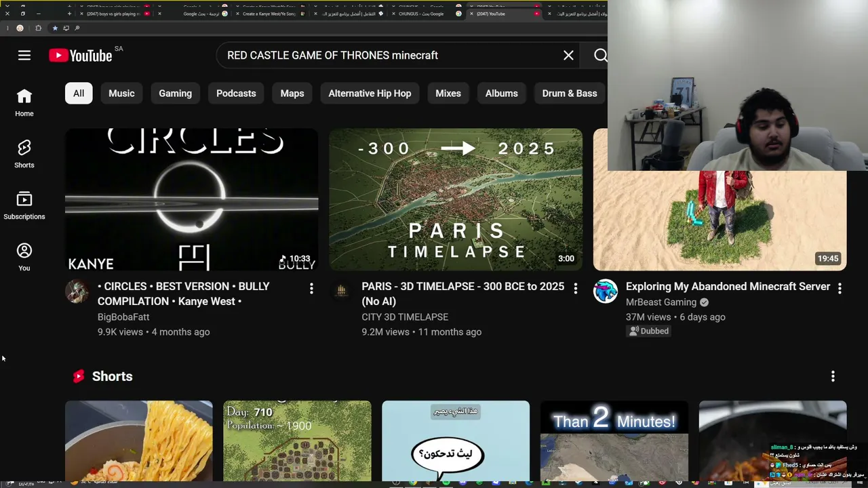The image size is (868, 488).
Task: Clear the search box with the X
Action: 568,56
